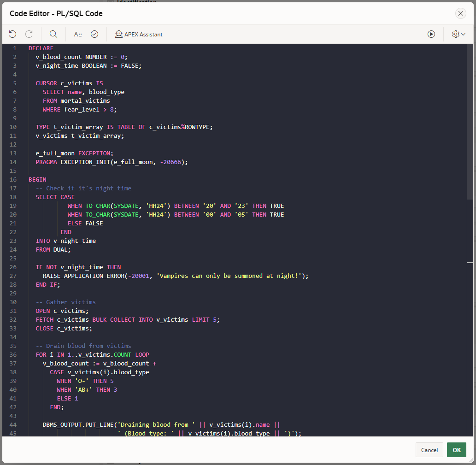The width and height of the screenshot is (476, 465).
Task: Click the DBMS_OUTPUT.PUT_LINE line
Action: pyautogui.click(x=161, y=425)
